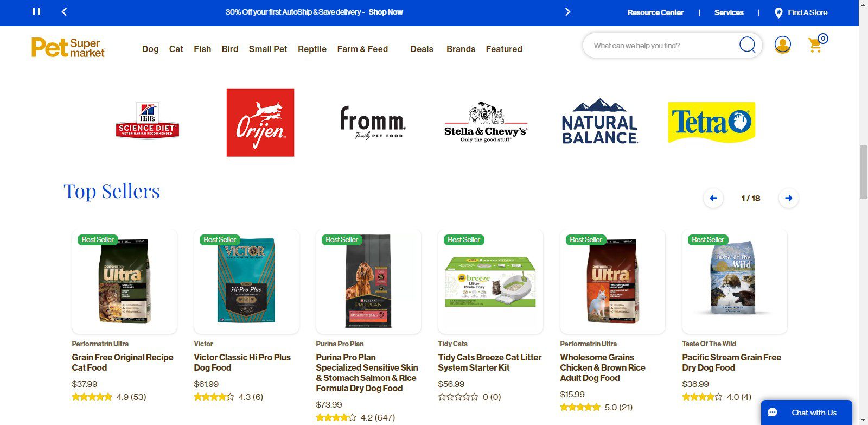Show next promo banner message
This screenshot has height=425, width=868.
567,11
